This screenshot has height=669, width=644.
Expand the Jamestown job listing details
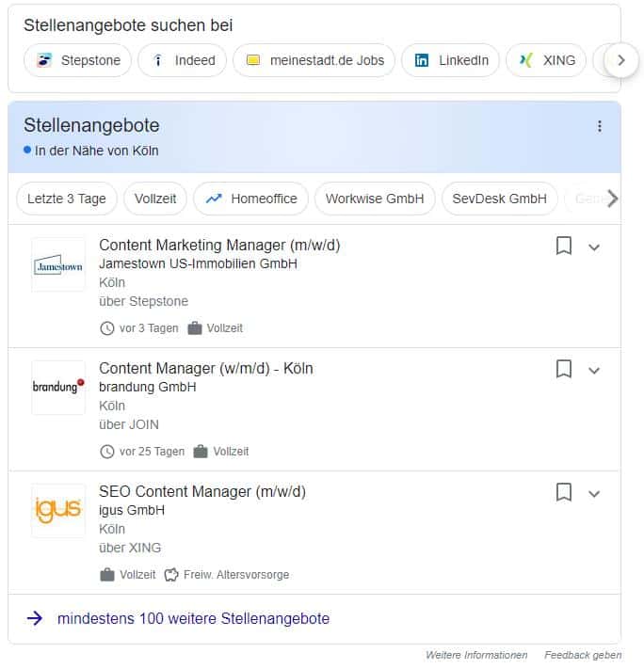[594, 247]
